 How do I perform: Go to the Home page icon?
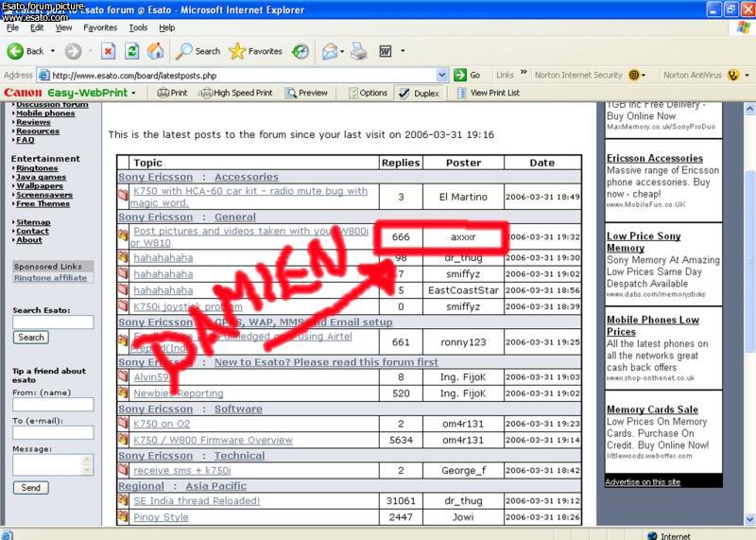coord(155,51)
